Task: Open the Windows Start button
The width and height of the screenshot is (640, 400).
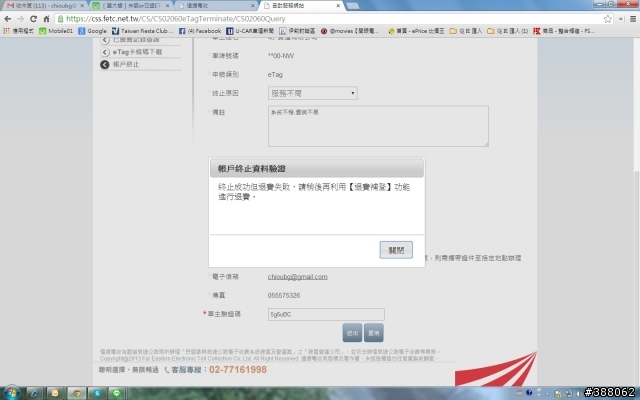Action: coord(11,393)
